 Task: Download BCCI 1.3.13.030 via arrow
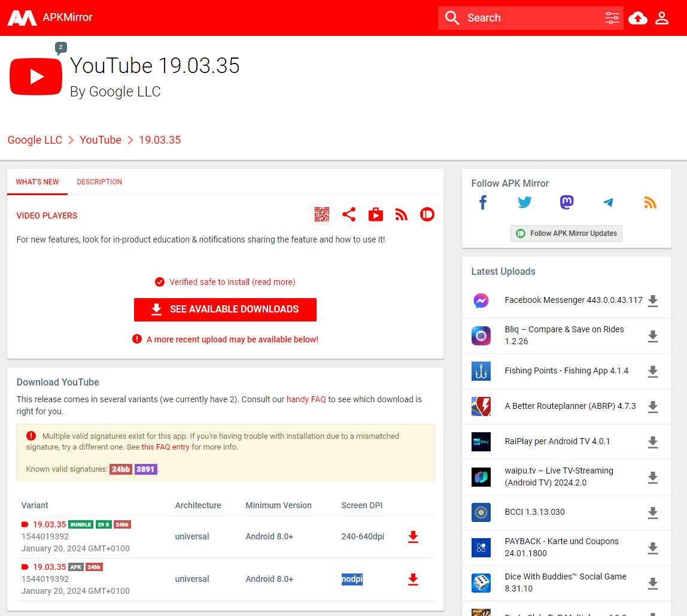pos(652,512)
